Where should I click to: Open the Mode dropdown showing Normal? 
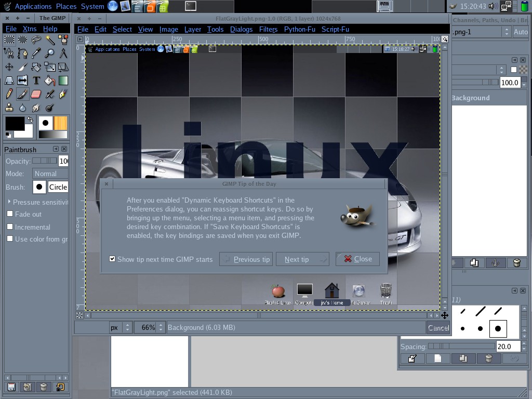tap(50, 174)
